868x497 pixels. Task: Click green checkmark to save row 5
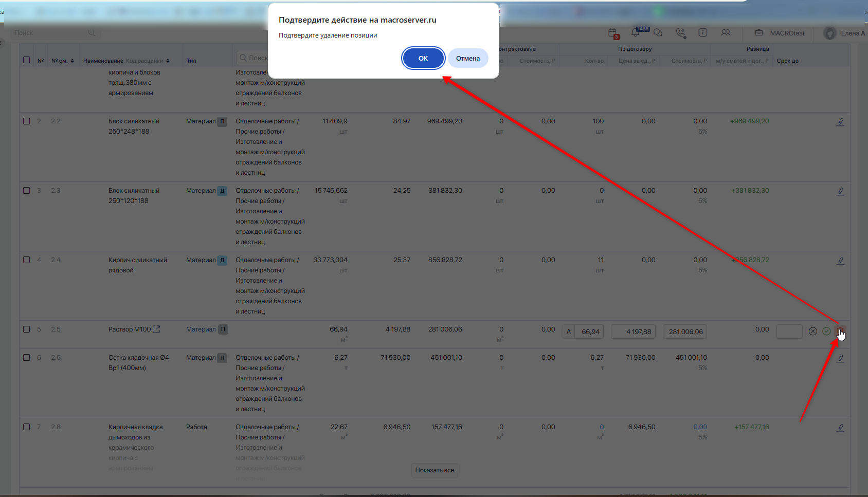coord(826,332)
